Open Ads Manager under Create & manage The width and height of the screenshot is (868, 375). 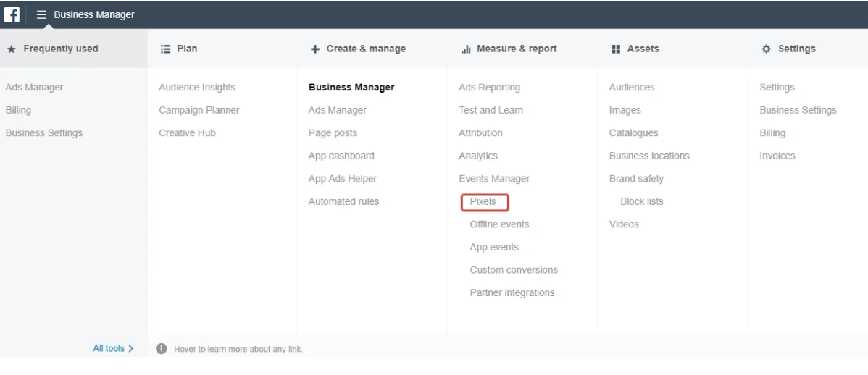pyautogui.click(x=338, y=110)
